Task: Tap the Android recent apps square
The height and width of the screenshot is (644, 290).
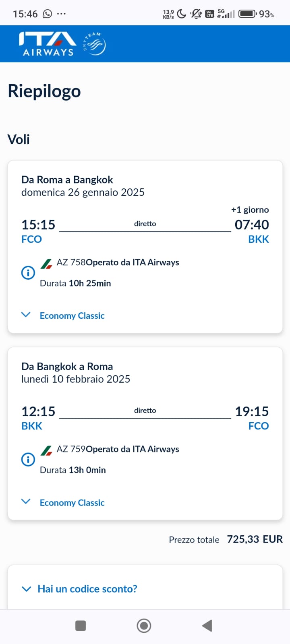Action: 81,625
